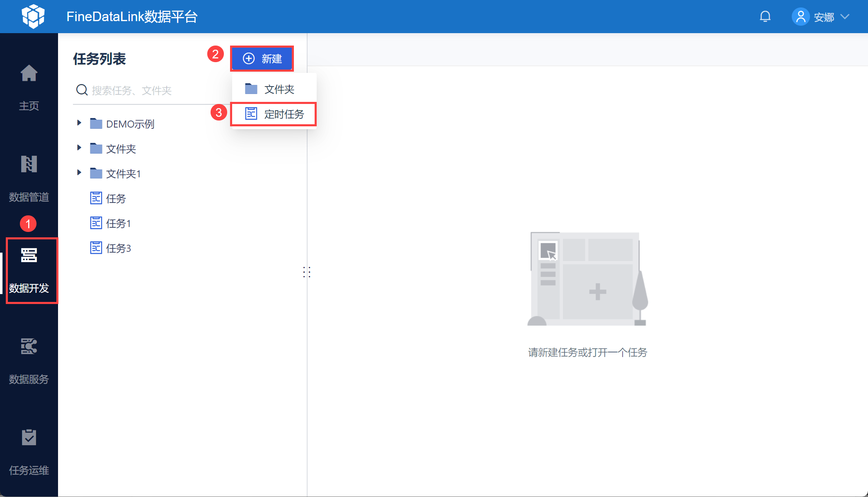Expand the DEMO示例 folder

click(x=79, y=123)
